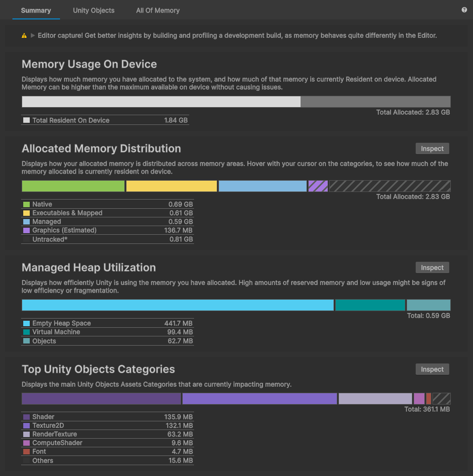Screen dimensions: 473x476
Task: Click the Total Resident On Device swatch
Action: click(26, 120)
